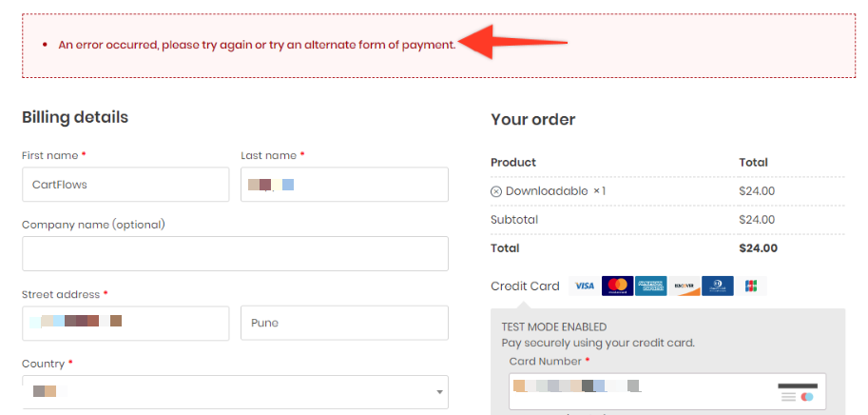Click the card brand icon in Card Number field
868x415 pixels.
797,391
